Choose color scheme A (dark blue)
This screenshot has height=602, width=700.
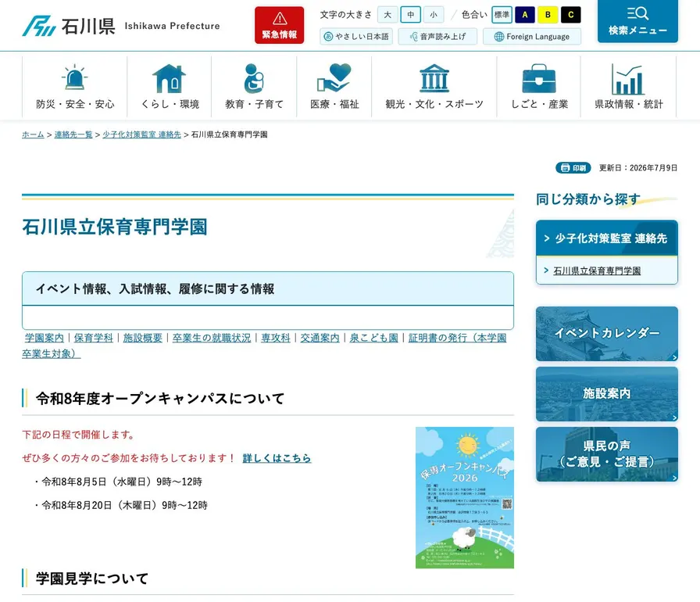[525, 15]
